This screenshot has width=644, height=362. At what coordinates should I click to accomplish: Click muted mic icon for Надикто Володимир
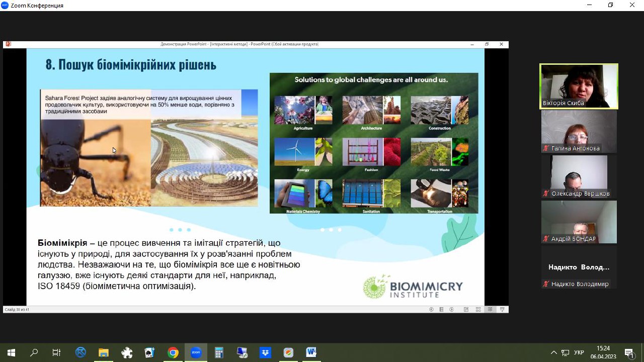[546, 284]
